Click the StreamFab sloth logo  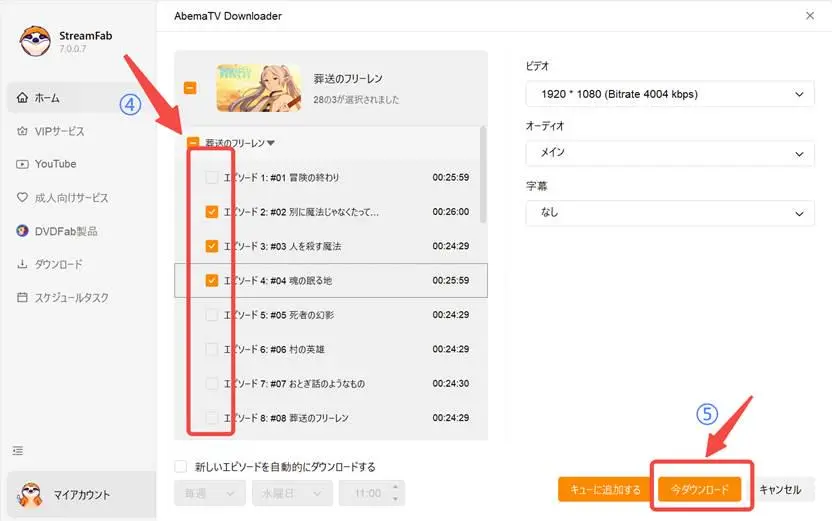(x=35, y=41)
